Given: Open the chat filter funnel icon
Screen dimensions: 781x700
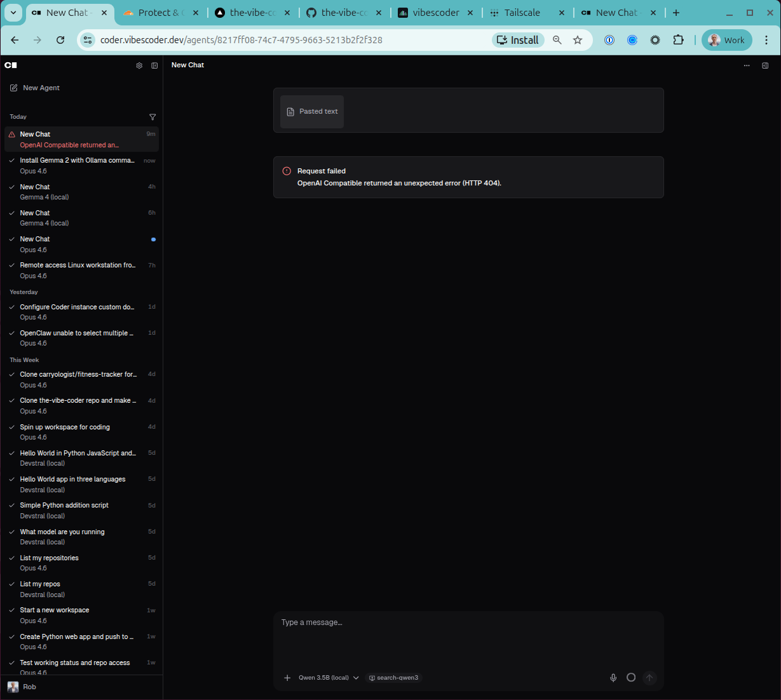Looking at the screenshot, I should click(153, 117).
